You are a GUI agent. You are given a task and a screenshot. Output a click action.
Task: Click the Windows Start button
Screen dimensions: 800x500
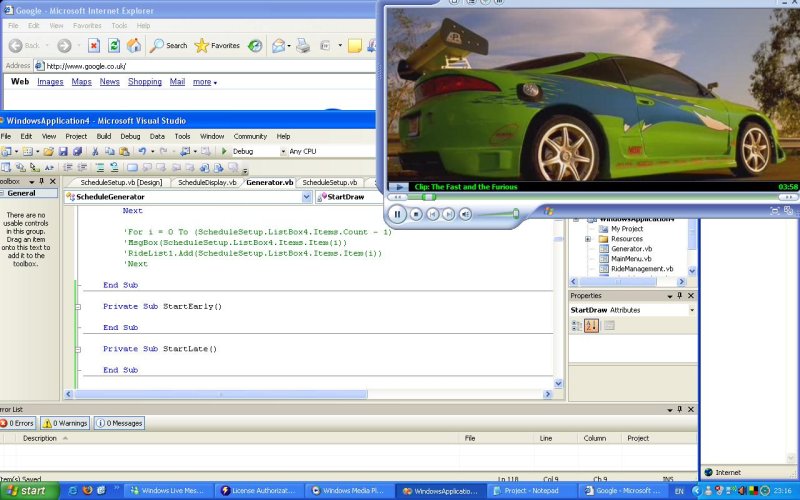28,491
